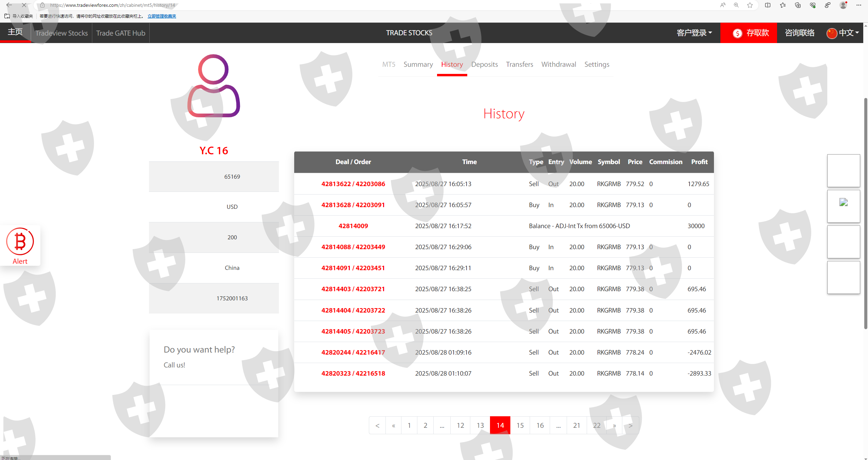Click the browser essentials heart icon
This screenshot has width=868, height=460.
pos(813,5)
